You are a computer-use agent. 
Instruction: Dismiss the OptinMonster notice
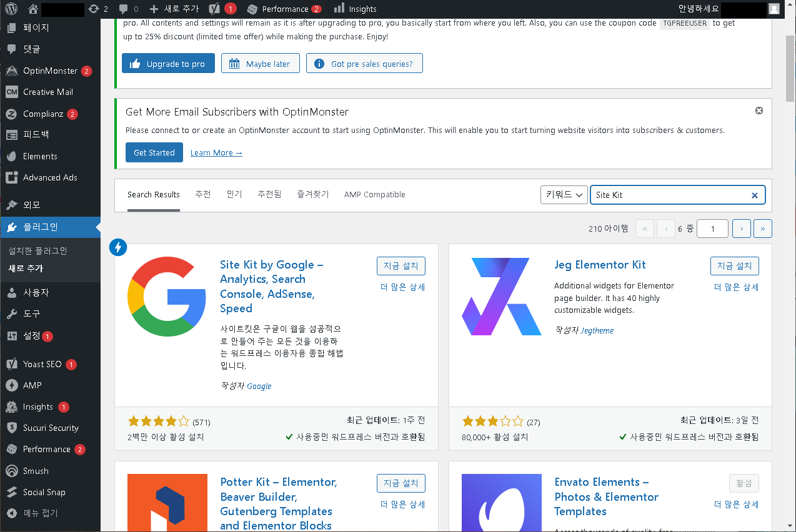click(759, 111)
